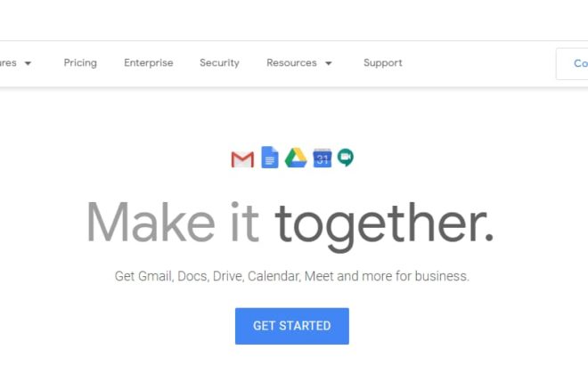This screenshot has width=588, height=374.
Task: Click the Gmail envelope icon
Action: 242,159
